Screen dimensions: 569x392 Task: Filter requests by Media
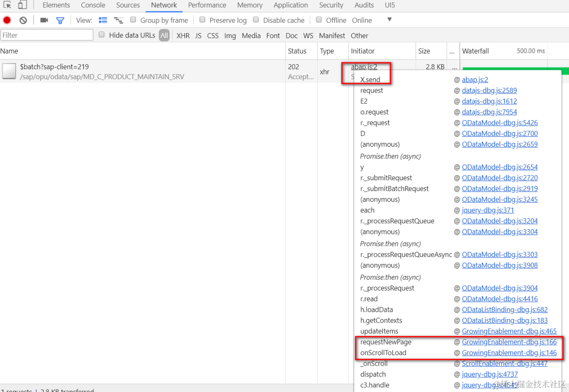point(251,35)
